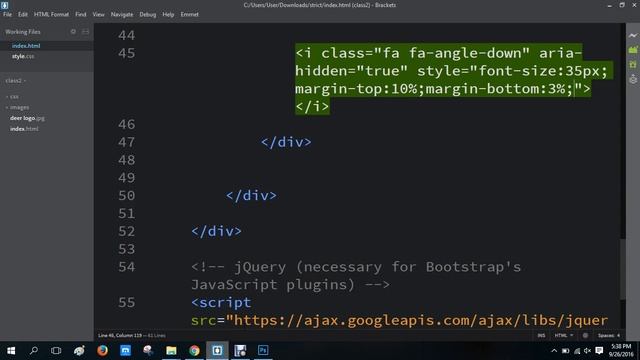Click 'Working Files' header label

pyautogui.click(x=23, y=31)
